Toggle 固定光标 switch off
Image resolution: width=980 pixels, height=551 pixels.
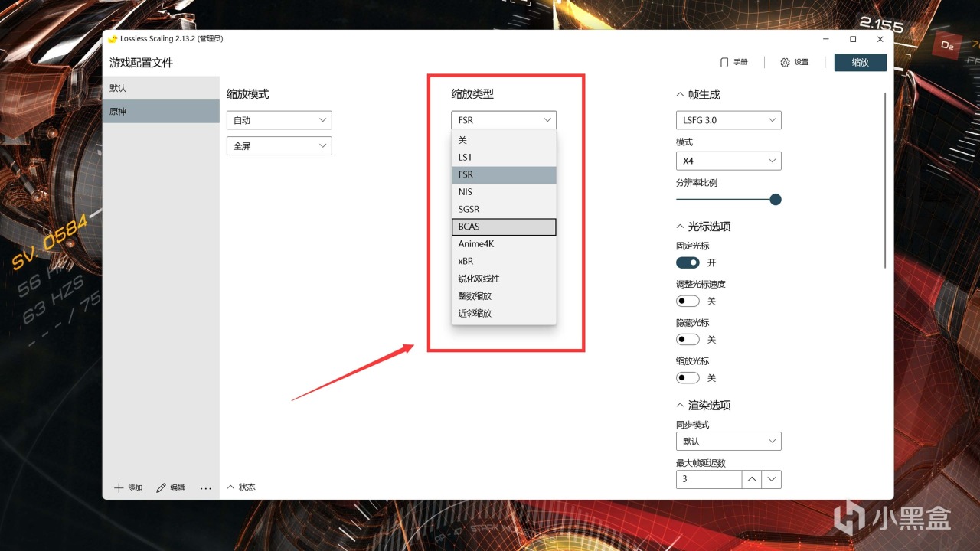click(688, 262)
